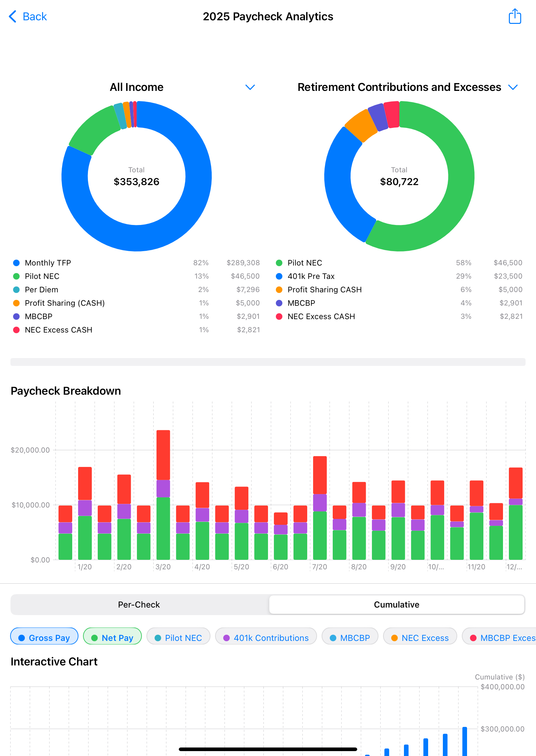Toggle the Net Pay filter chip
This screenshot has width=536, height=756.
pos(112,637)
